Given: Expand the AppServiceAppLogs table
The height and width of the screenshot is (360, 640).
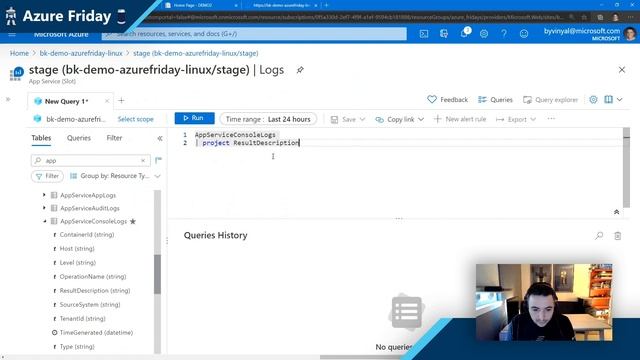Looking at the screenshot, I should (x=44, y=195).
